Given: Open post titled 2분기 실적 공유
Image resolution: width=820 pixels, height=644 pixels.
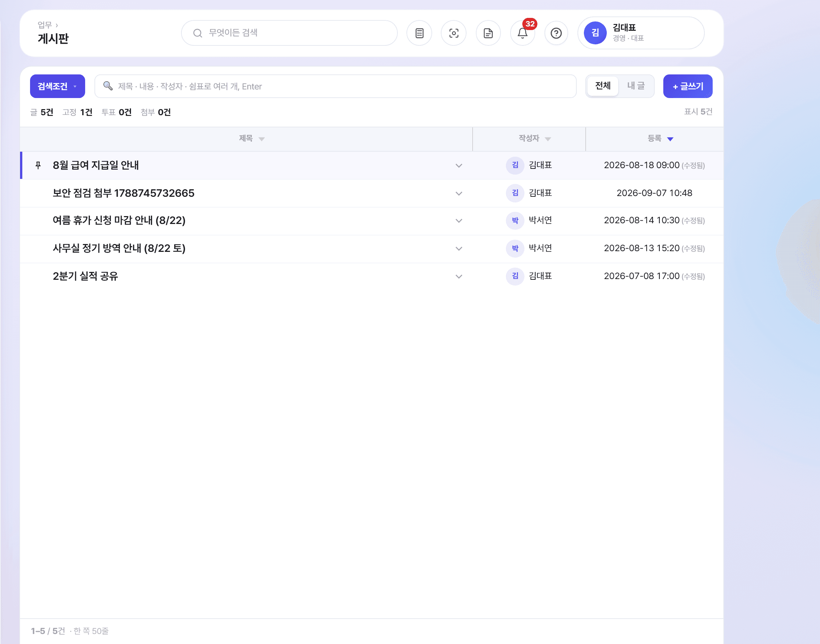Looking at the screenshot, I should point(85,276).
